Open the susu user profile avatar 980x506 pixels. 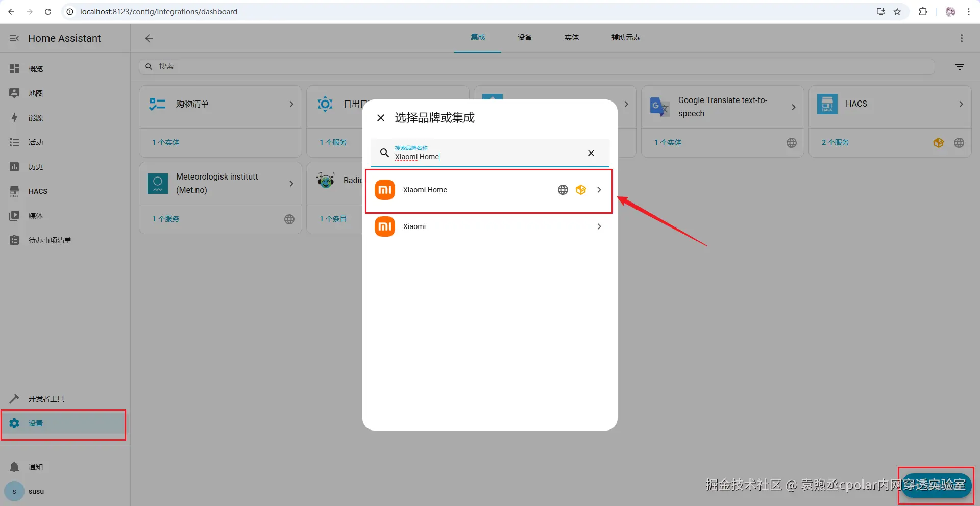[14, 492]
